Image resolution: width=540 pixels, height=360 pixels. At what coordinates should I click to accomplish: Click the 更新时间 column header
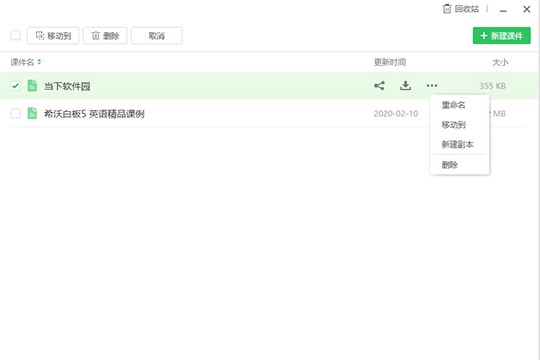point(390,62)
